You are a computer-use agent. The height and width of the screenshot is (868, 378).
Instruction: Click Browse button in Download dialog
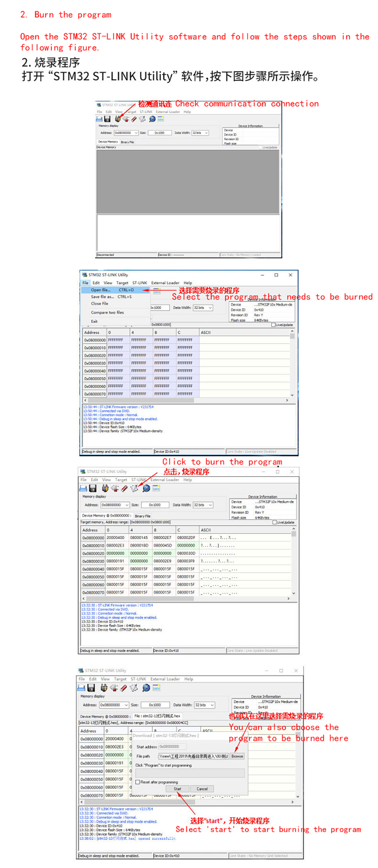click(237, 756)
